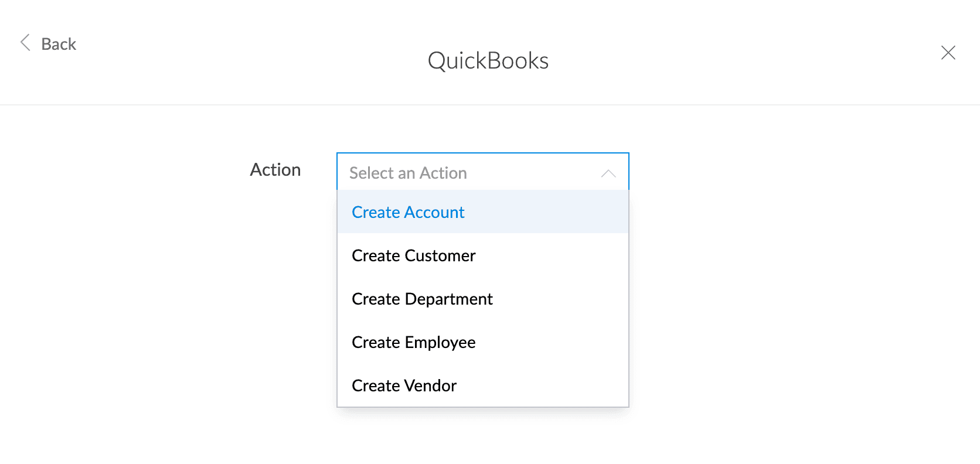Dismiss the panel via top-right cross icon
The width and height of the screenshot is (980, 464).
coord(948,53)
